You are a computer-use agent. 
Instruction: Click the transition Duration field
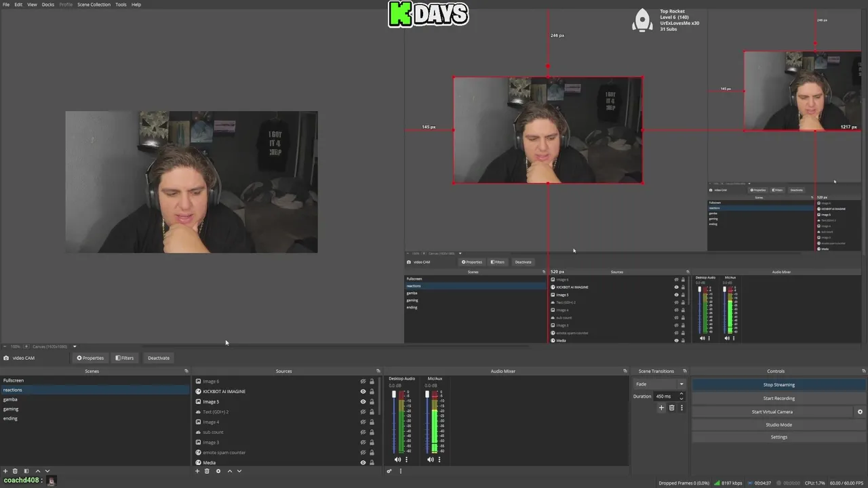coord(669,396)
